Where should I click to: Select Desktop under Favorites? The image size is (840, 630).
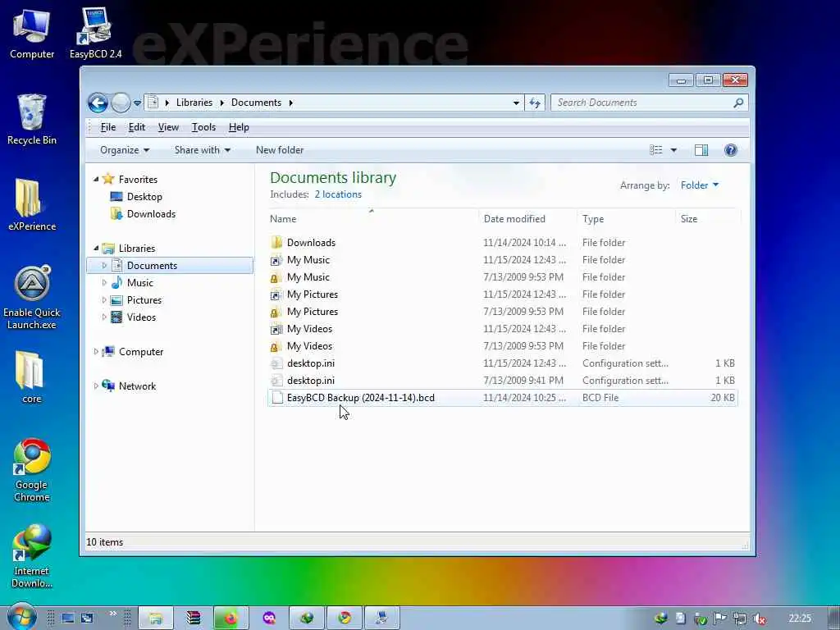(144, 197)
